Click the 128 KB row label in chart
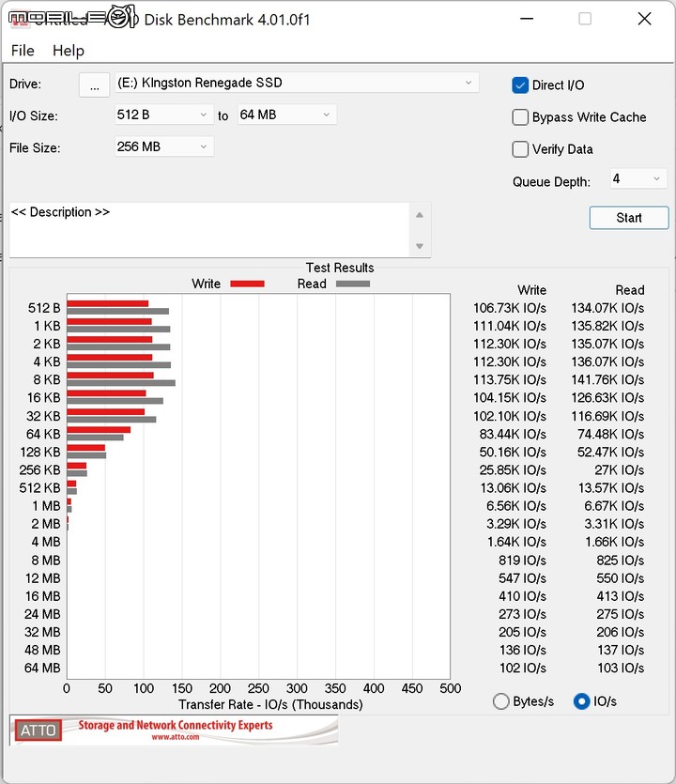Image resolution: width=676 pixels, height=784 pixels. pos(40,452)
